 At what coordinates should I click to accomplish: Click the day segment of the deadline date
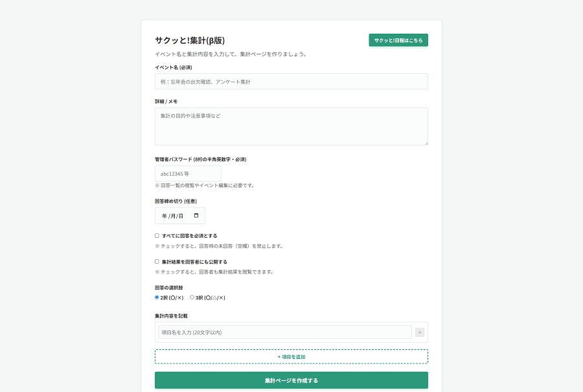181,216
